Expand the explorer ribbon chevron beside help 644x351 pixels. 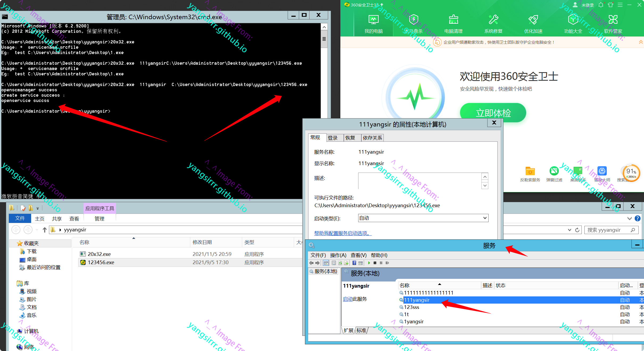click(629, 218)
